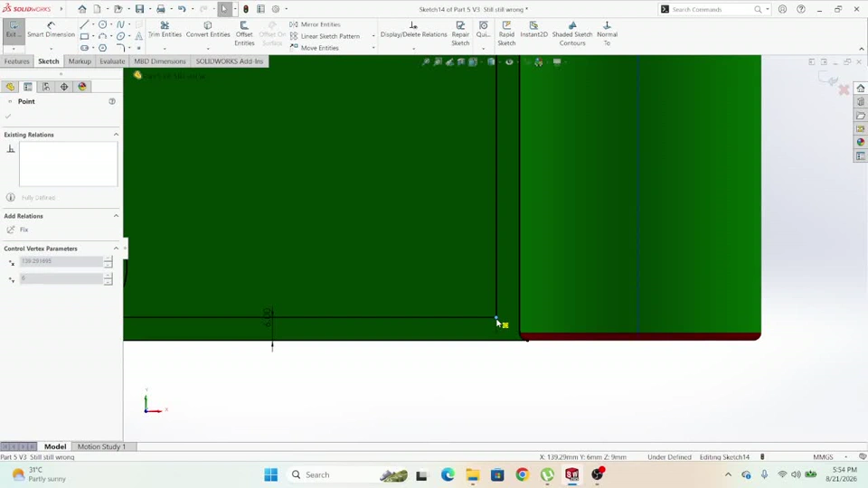Select the Spline sketch tool
This screenshot has width=868, height=488.
120,24
